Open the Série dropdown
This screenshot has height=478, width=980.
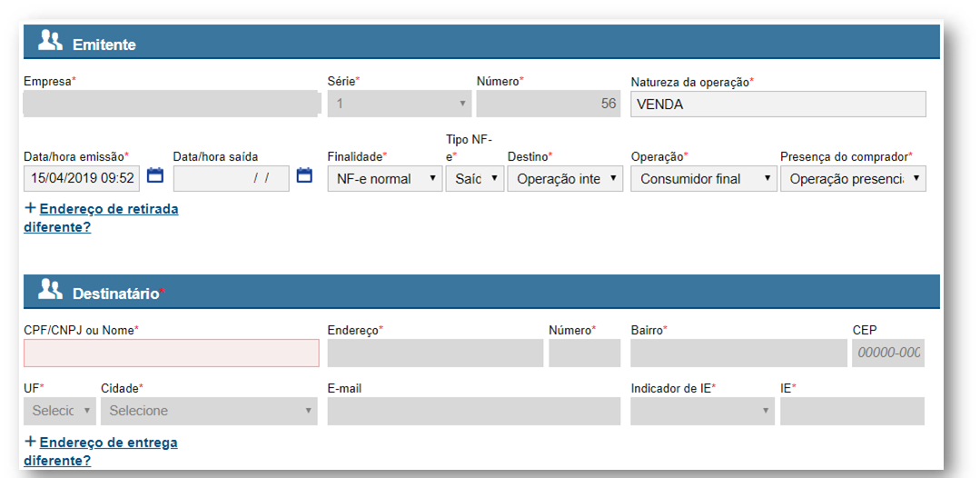tap(399, 105)
